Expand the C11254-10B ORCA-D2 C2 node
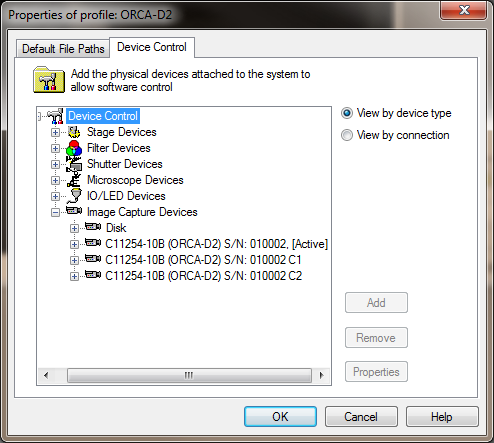 click(x=74, y=276)
